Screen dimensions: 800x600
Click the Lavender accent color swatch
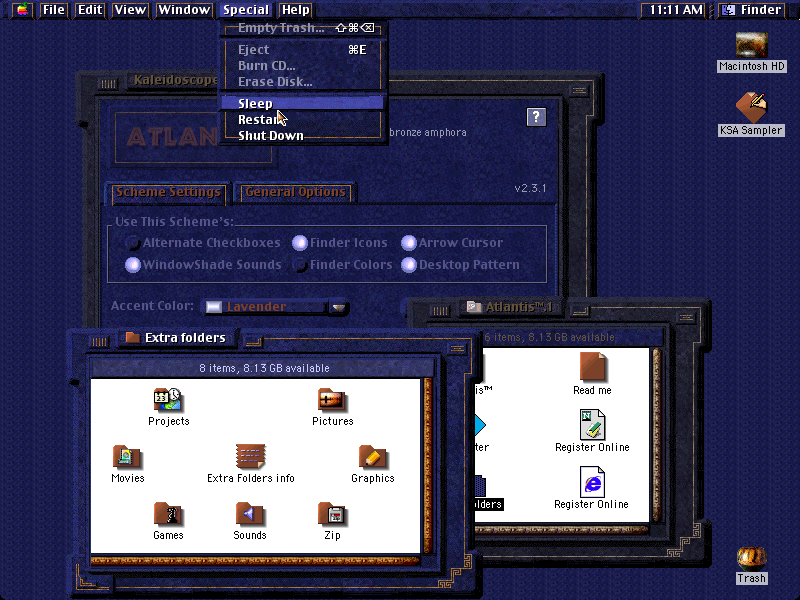point(213,307)
